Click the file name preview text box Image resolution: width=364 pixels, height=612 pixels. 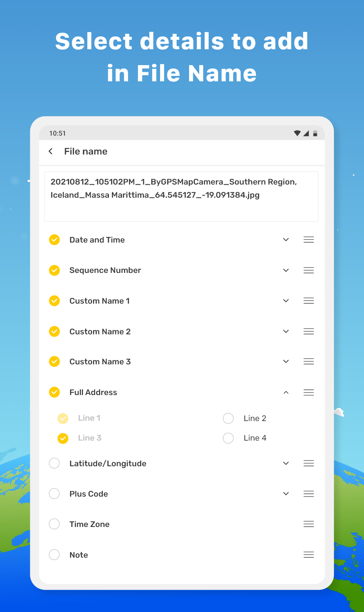point(181,196)
